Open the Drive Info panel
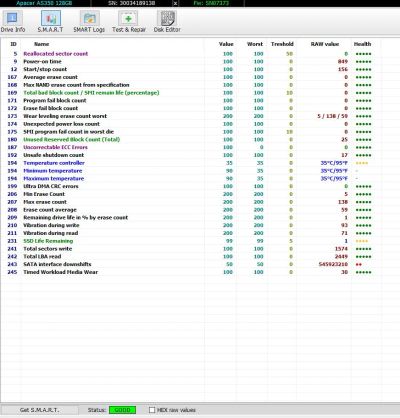The height and width of the screenshot is (418, 400). 13,22
